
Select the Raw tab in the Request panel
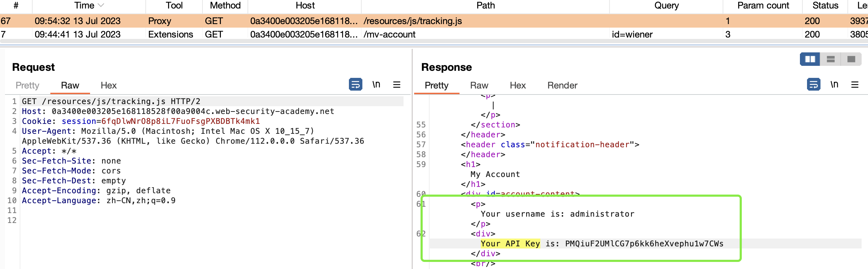pos(70,85)
